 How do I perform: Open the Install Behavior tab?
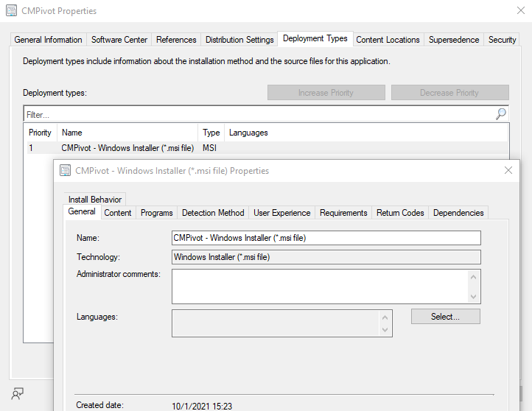(95, 200)
